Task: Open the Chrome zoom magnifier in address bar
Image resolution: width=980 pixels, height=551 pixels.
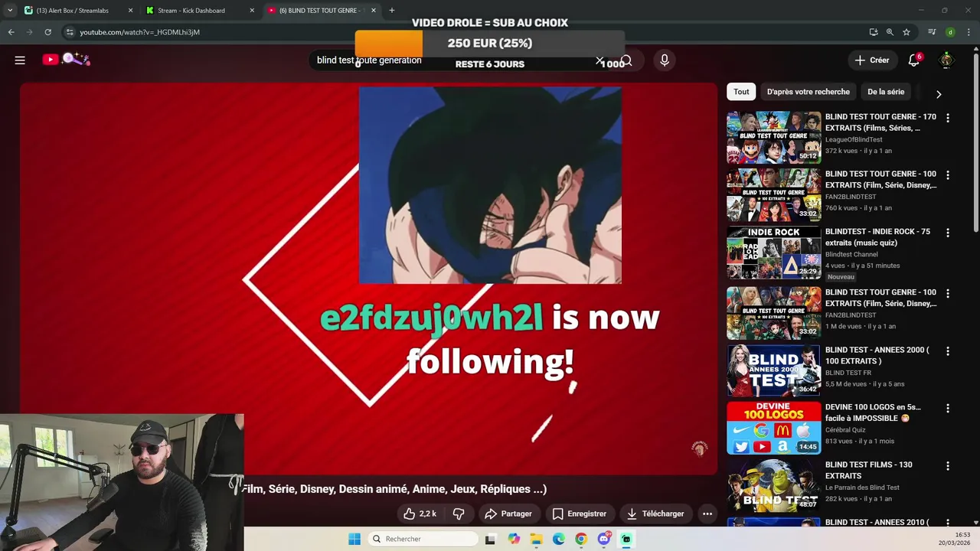Action: click(x=890, y=32)
